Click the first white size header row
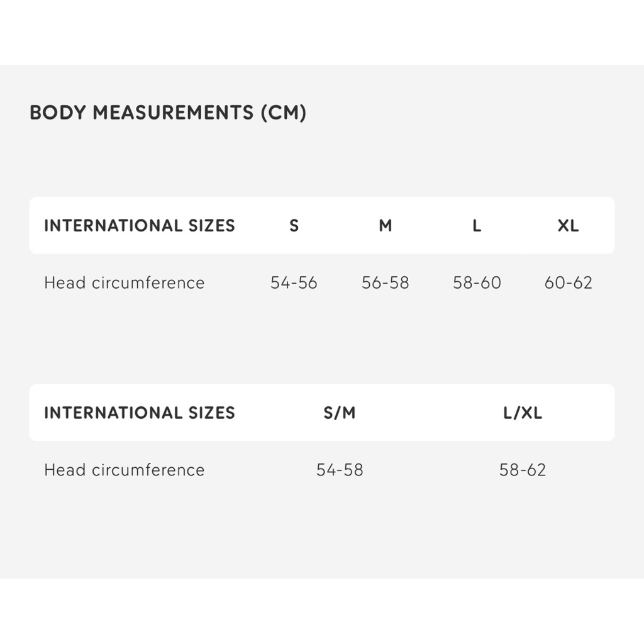 (x=322, y=226)
